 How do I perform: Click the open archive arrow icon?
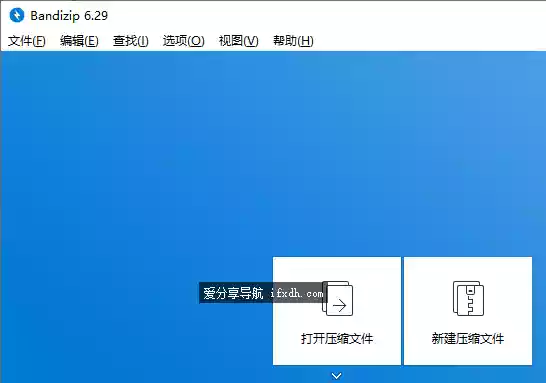[x=337, y=299]
